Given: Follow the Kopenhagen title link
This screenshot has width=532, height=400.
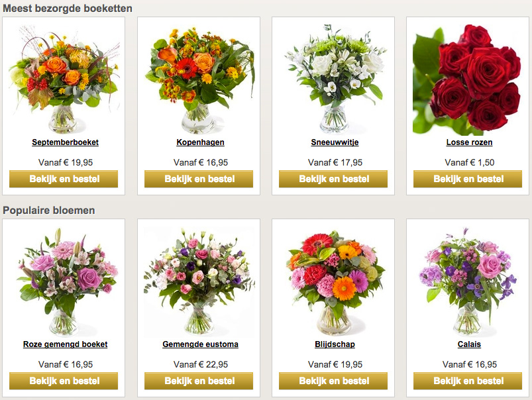Looking at the screenshot, I should 200,142.
